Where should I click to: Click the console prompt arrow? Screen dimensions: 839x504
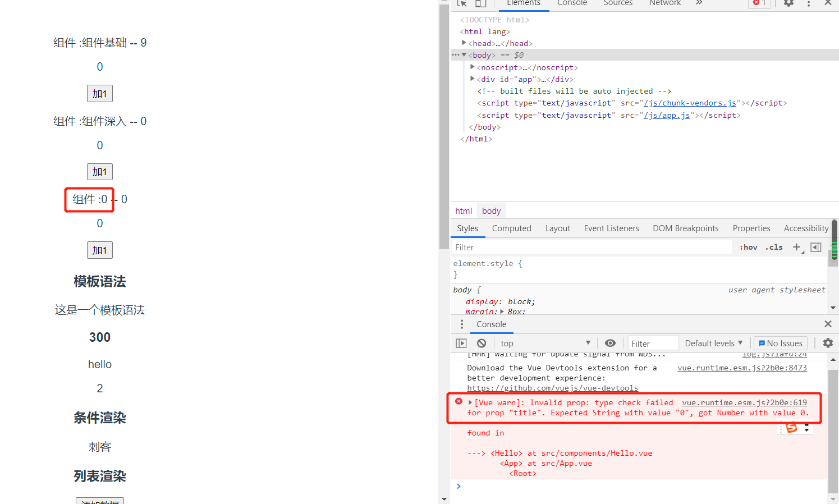(x=459, y=486)
